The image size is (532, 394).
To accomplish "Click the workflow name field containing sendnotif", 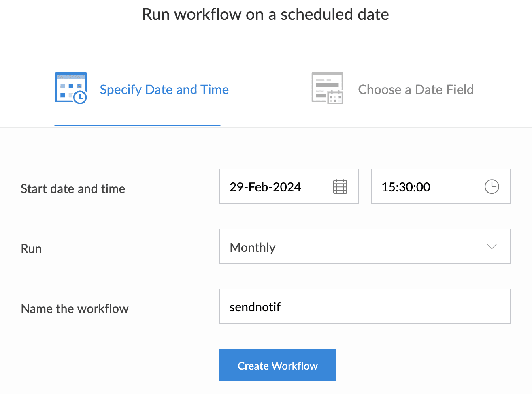I will (x=364, y=307).
